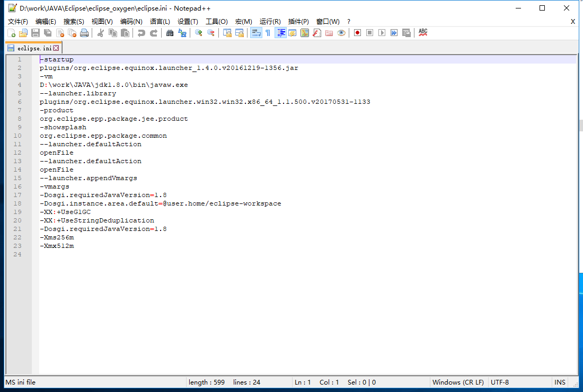
Task: Click the -XX:+UseG1GC line
Action: coord(65,212)
